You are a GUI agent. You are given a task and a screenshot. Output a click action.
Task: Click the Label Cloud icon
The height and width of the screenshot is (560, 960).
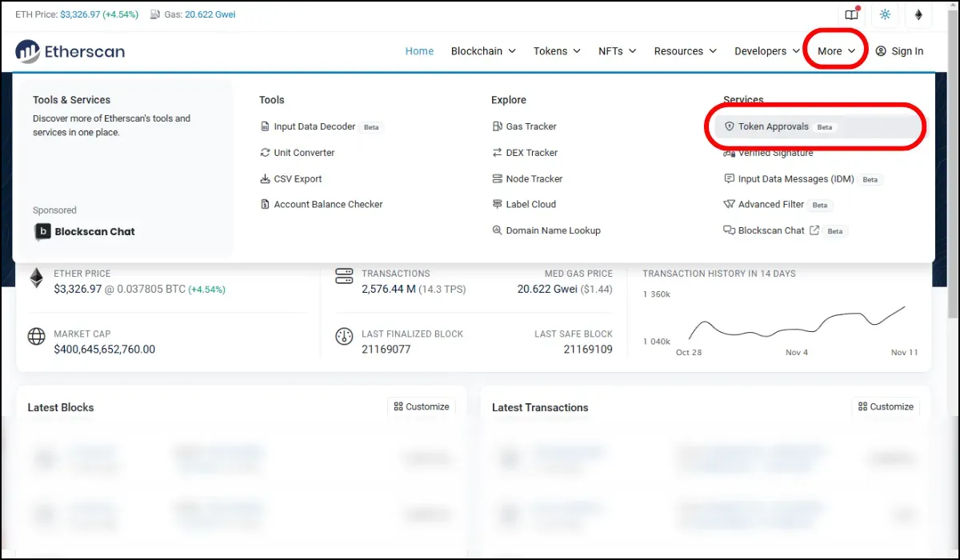click(x=498, y=205)
